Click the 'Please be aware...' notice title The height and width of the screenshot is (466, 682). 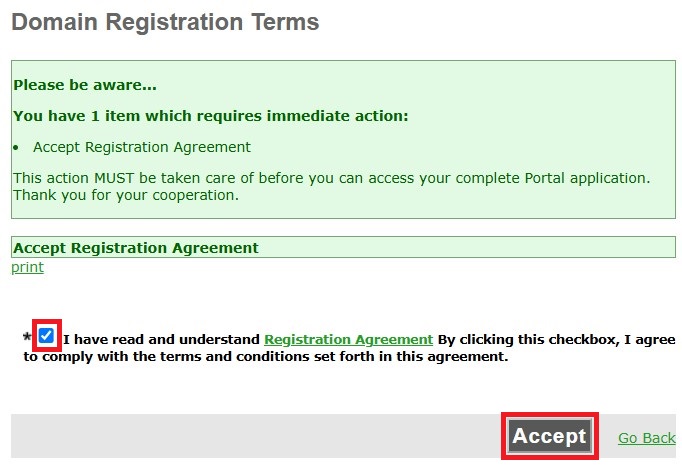[85, 85]
